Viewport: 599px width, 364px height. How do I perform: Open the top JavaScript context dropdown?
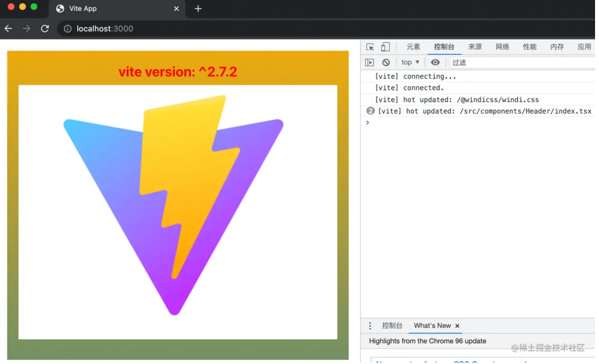(x=410, y=63)
